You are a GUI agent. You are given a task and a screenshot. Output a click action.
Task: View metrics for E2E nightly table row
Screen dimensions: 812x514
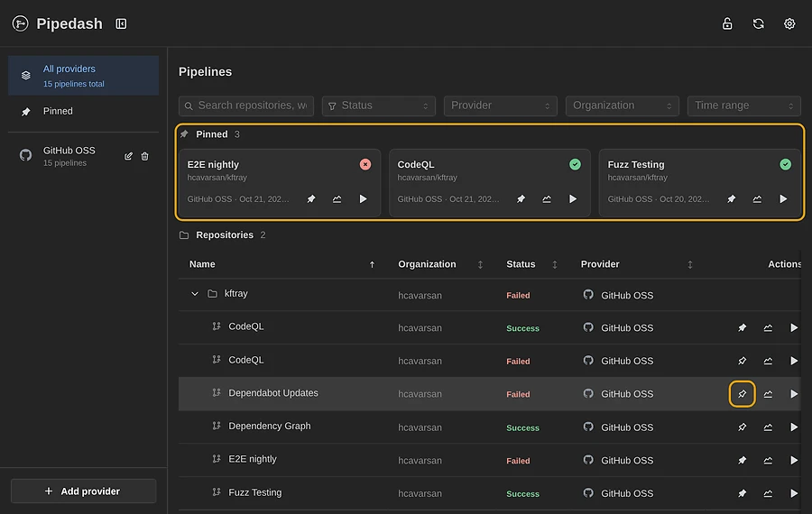click(x=768, y=460)
